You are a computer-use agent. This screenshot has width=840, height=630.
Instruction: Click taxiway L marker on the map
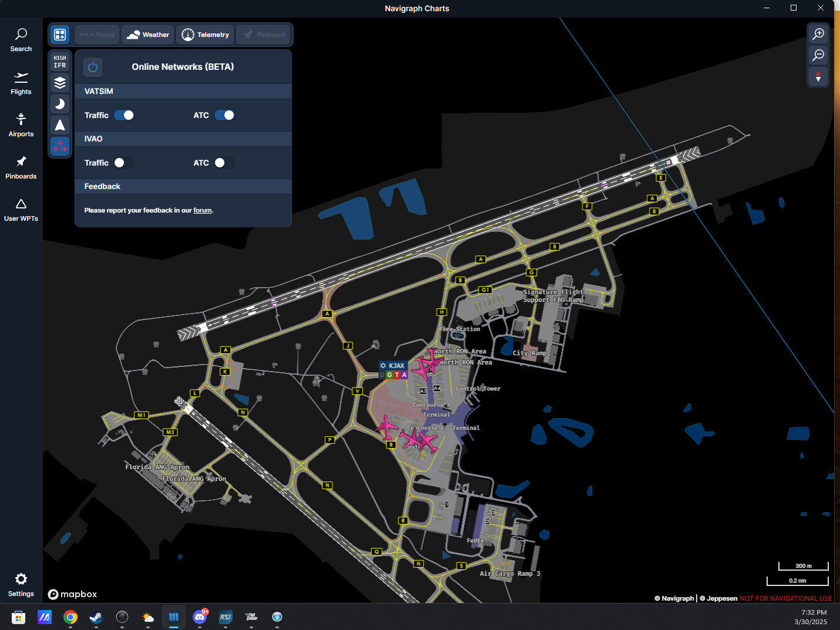[x=195, y=393]
